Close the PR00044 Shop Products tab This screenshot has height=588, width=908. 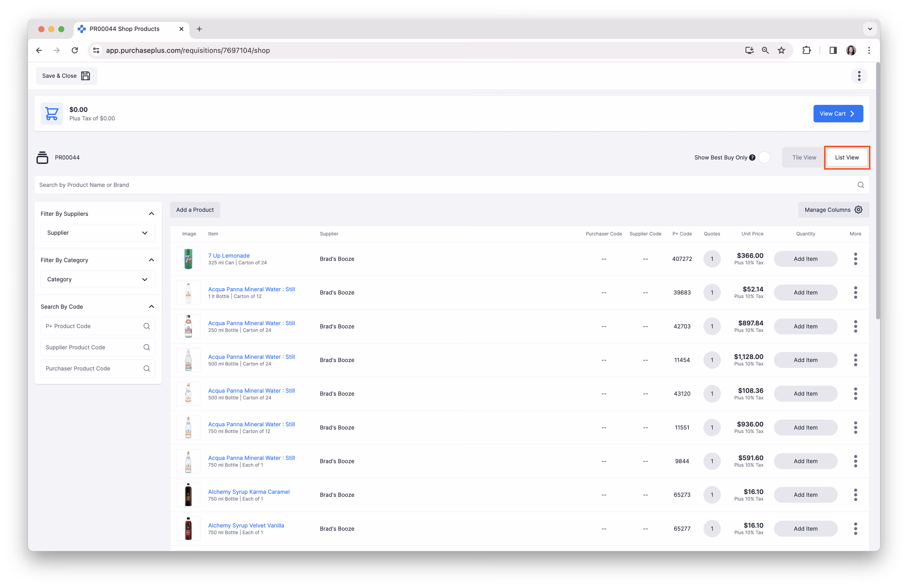coord(181,29)
